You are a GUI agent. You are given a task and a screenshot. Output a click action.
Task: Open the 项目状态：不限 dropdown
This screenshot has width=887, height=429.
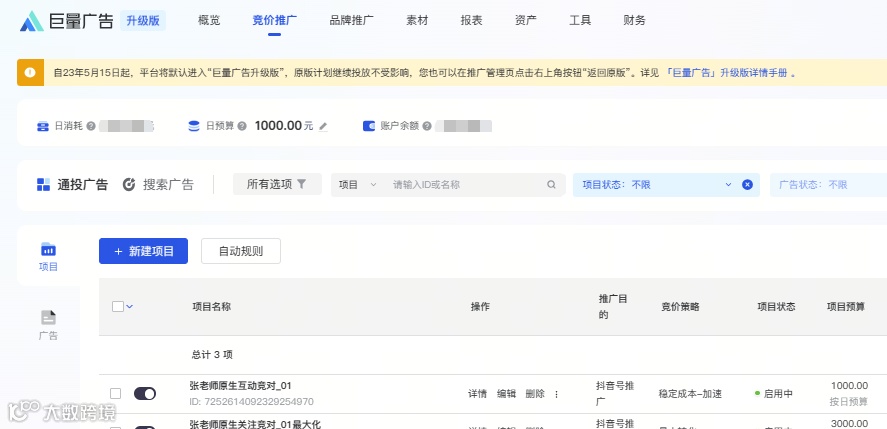(x=666, y=185)
